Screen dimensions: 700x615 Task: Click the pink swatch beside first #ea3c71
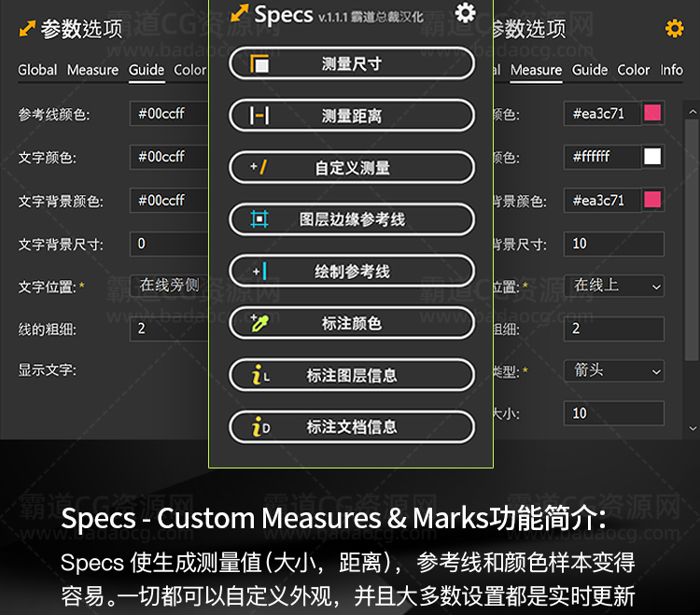click(652, 113)
